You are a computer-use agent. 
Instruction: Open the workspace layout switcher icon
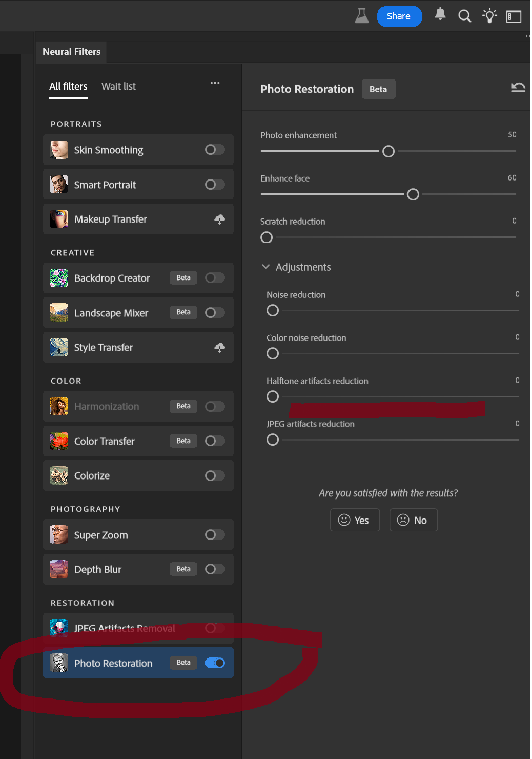pyautogui.click(x=514, y=17)
